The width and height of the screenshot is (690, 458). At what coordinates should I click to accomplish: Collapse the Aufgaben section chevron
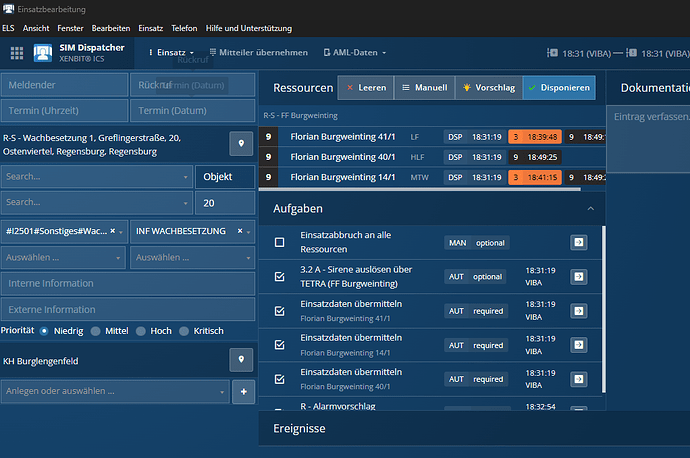(590, 208)
